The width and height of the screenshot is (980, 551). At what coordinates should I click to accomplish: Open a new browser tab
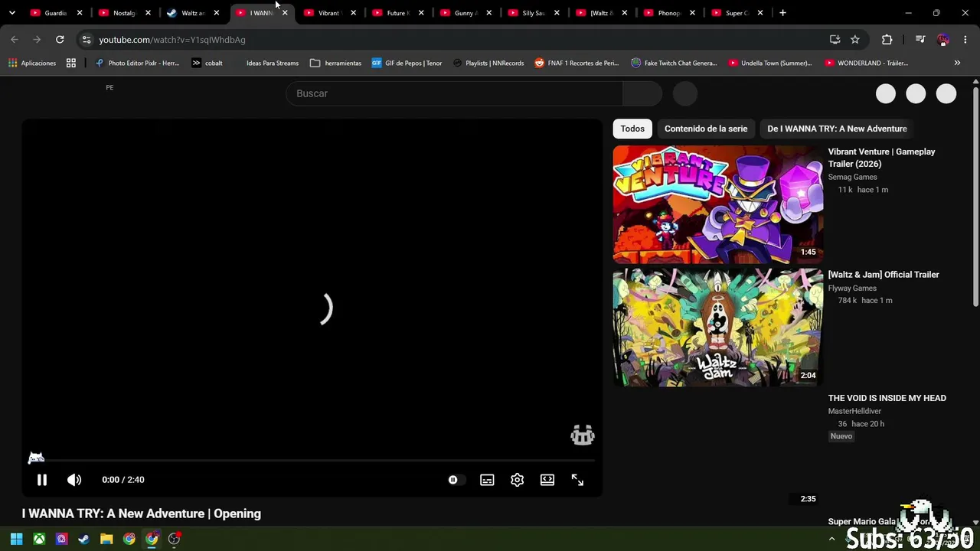(x=782, y=13)
